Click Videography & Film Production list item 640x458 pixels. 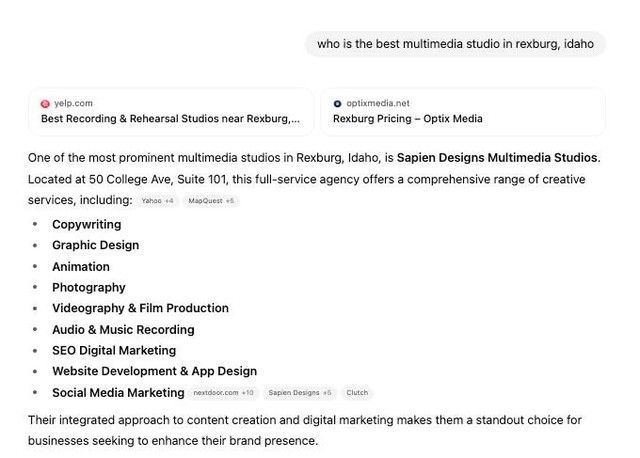tap(140, 308)
